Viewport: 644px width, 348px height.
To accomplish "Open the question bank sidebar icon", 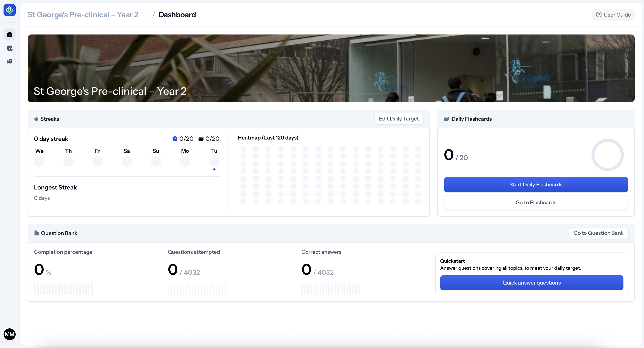I will coord(10,48).
